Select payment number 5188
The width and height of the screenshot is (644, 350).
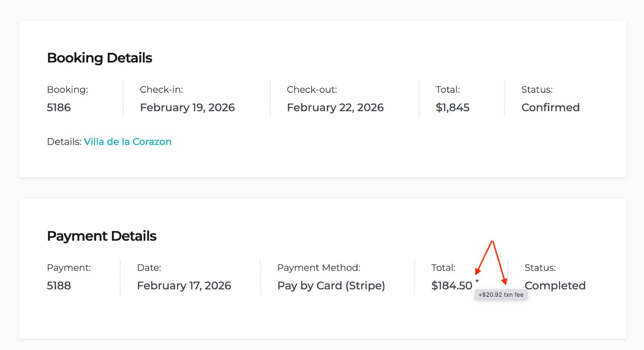pos(59,286)
